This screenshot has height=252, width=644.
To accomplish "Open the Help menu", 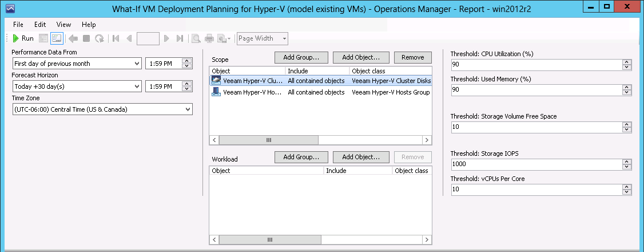I will point(89,25).
